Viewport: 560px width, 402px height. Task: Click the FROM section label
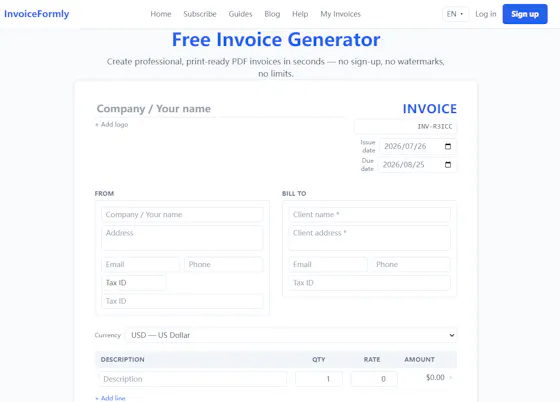coord(104,194)
